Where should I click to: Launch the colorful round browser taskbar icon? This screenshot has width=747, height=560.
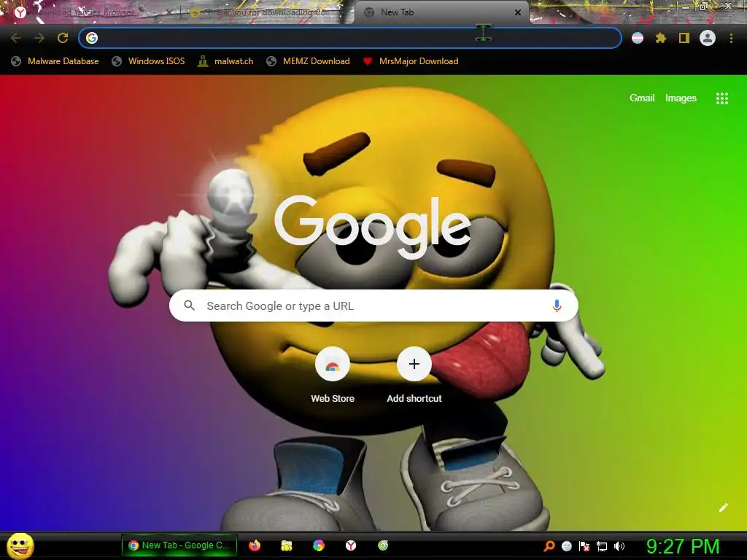319,545
